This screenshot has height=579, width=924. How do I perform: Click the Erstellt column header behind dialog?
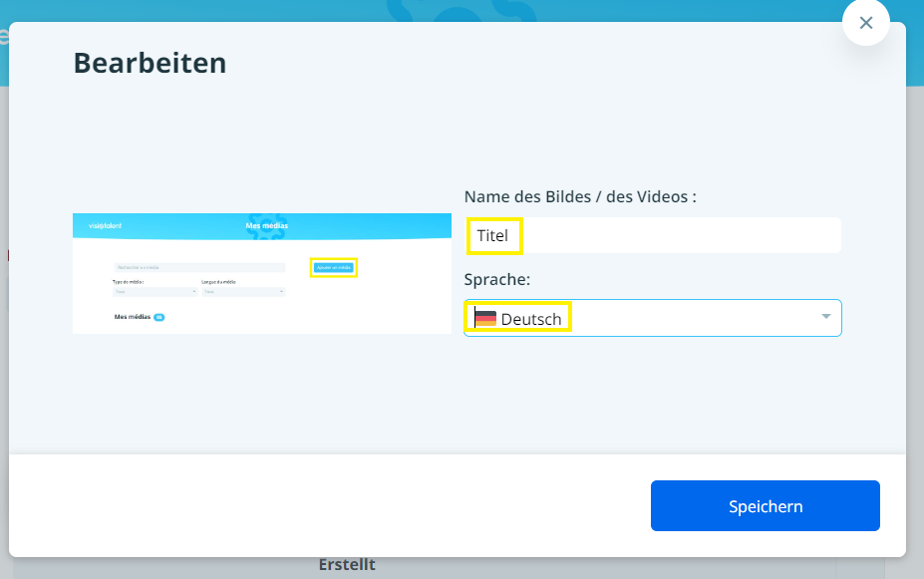pyautogui.click(x=347, y=565)
